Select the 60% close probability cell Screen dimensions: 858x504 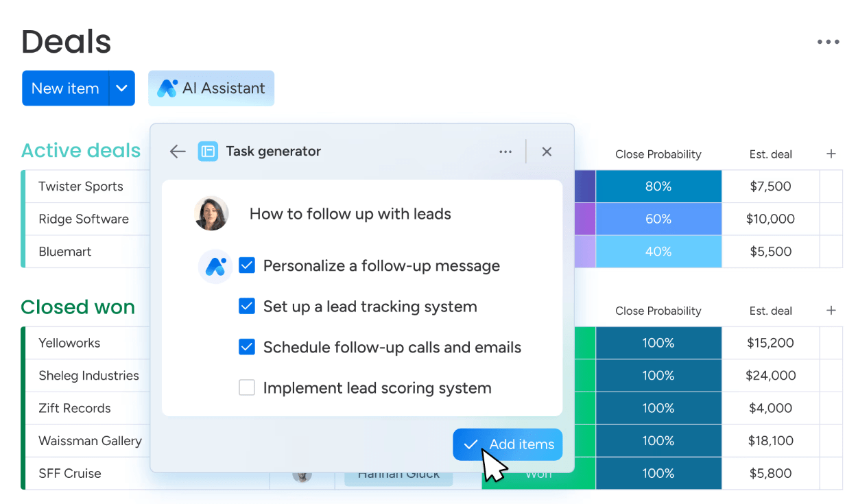658,219
